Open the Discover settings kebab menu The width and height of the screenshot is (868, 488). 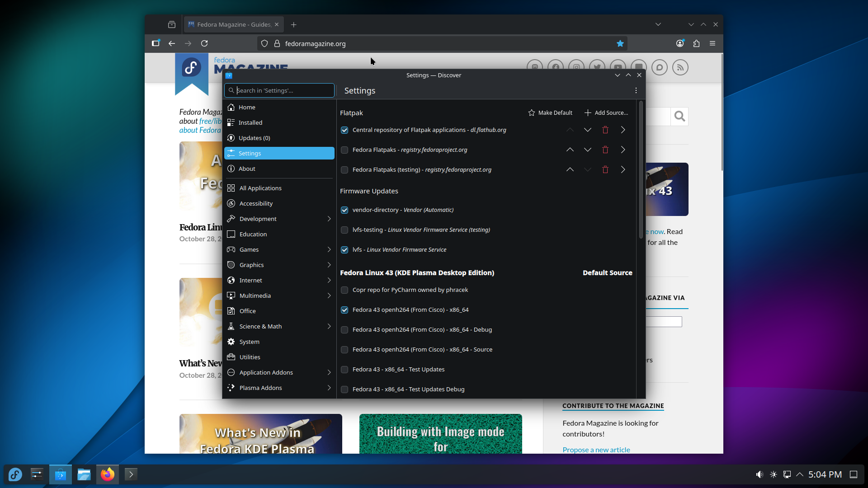[636, 91]
